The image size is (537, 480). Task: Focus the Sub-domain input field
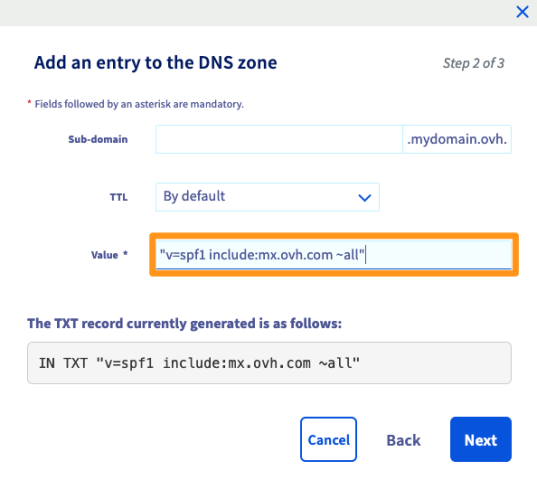pos(279,139)
